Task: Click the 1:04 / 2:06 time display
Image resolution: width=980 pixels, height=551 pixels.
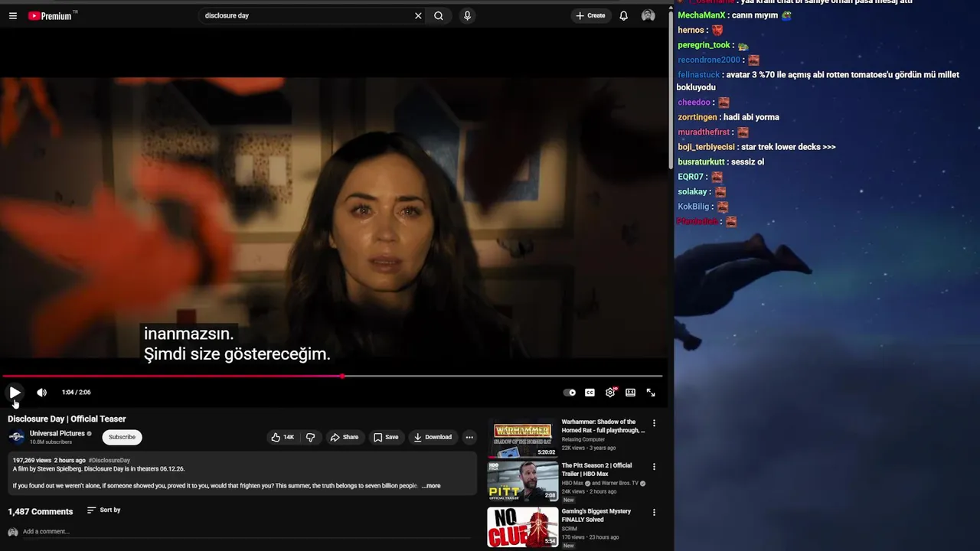Action: [x=77, y=393]
